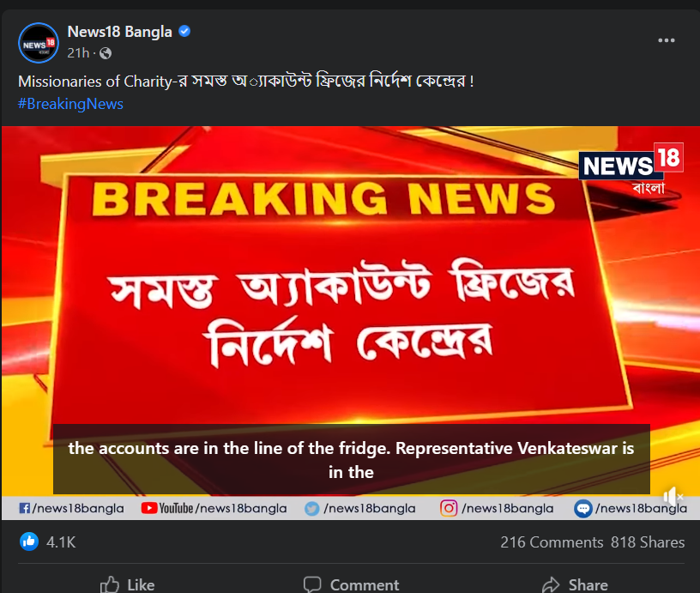700x593 pixels.
Task: Toggle Like on the post
Action: coord(127,584)
